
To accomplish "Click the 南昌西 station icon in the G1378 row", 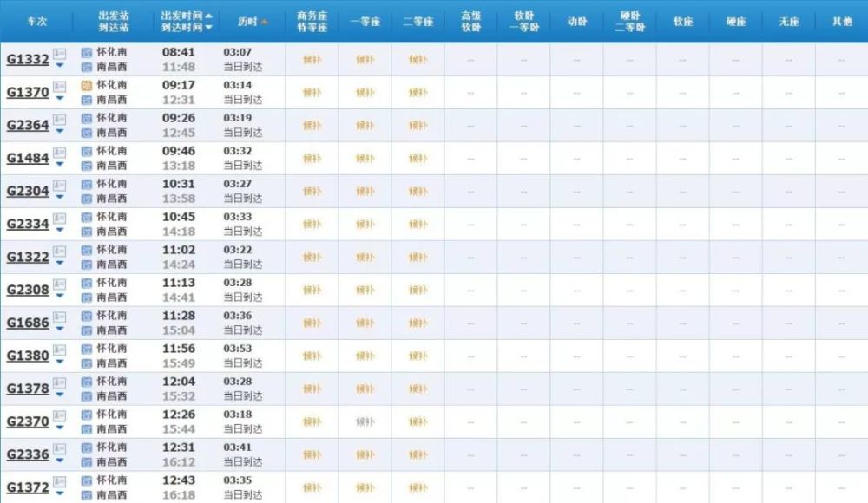I will pos(86,396).
